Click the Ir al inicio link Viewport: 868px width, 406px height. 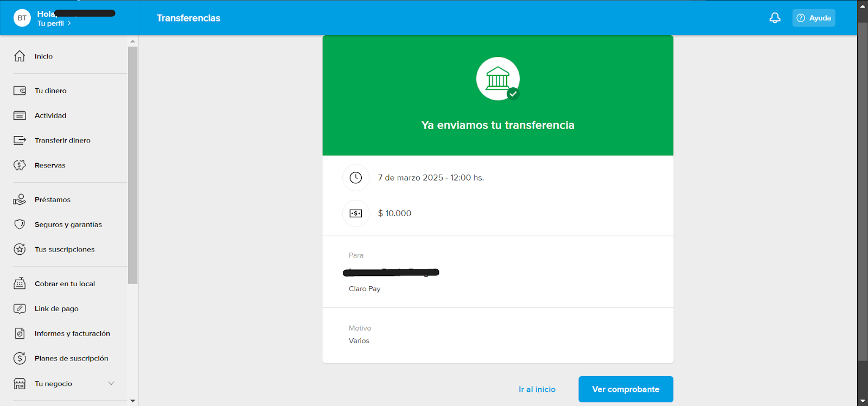[537, 389]
